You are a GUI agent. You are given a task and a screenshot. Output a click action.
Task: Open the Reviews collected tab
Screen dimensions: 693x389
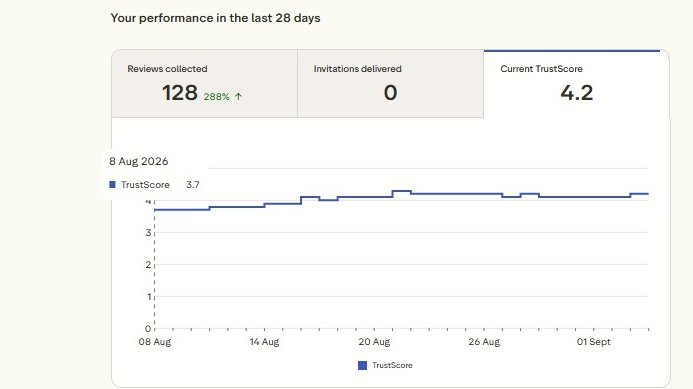point(205,84)
